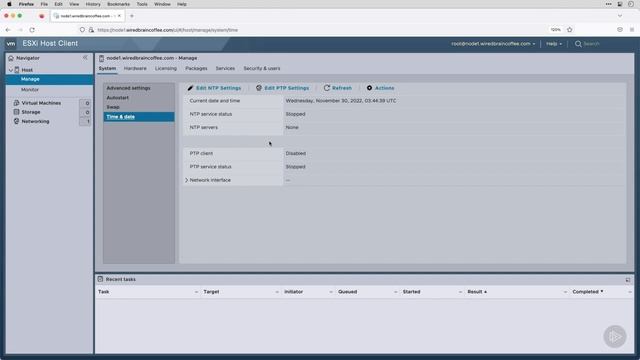Open Swap section
640x360 pixels.
click(113, 107)
